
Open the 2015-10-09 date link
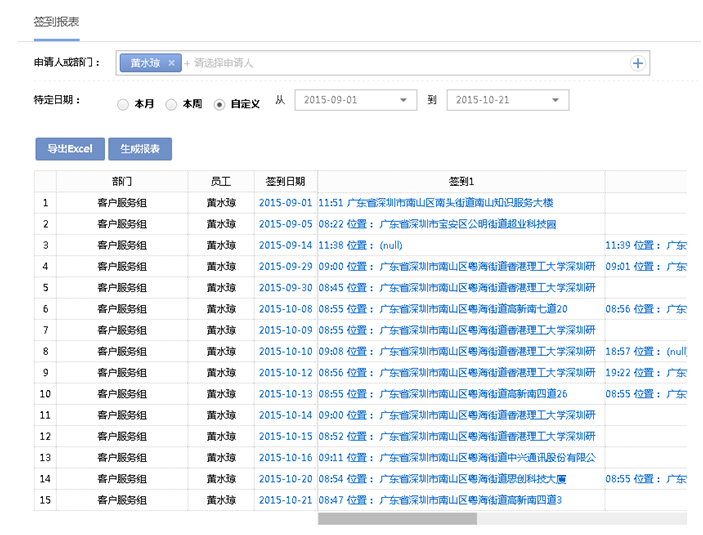pos(286,330)
